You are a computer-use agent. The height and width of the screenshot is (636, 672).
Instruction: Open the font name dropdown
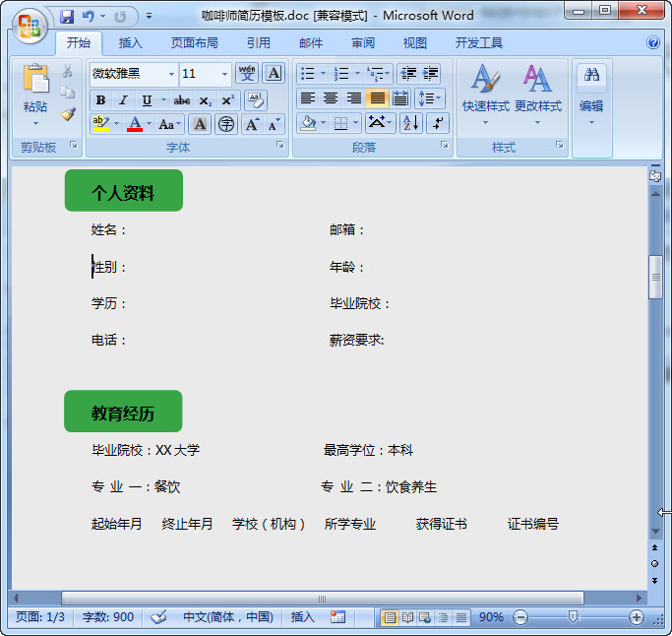172,74
